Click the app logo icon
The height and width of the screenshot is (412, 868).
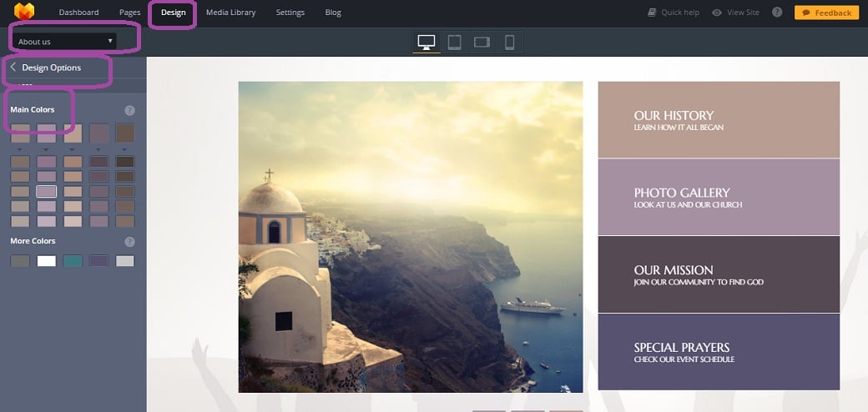click(x=24, y=12)
